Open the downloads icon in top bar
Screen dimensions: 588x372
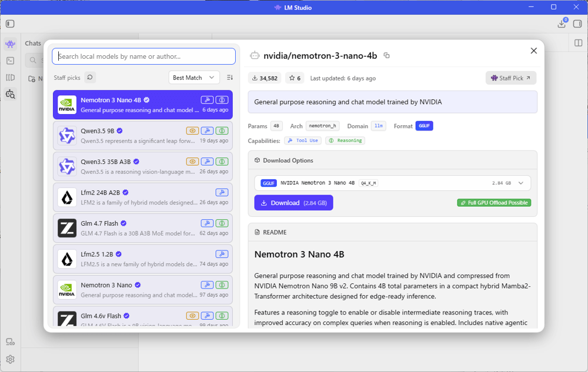[562, 24]
